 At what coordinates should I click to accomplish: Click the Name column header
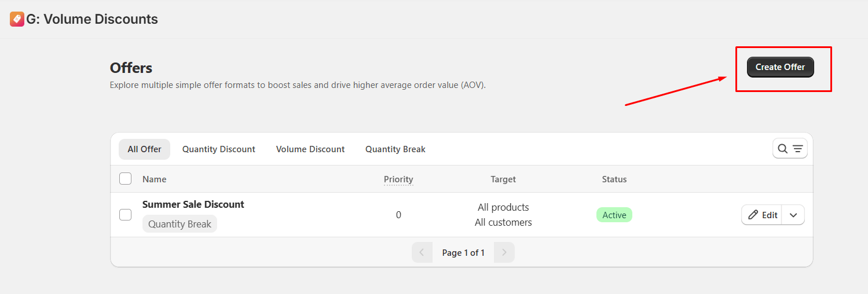coord(155,179)
